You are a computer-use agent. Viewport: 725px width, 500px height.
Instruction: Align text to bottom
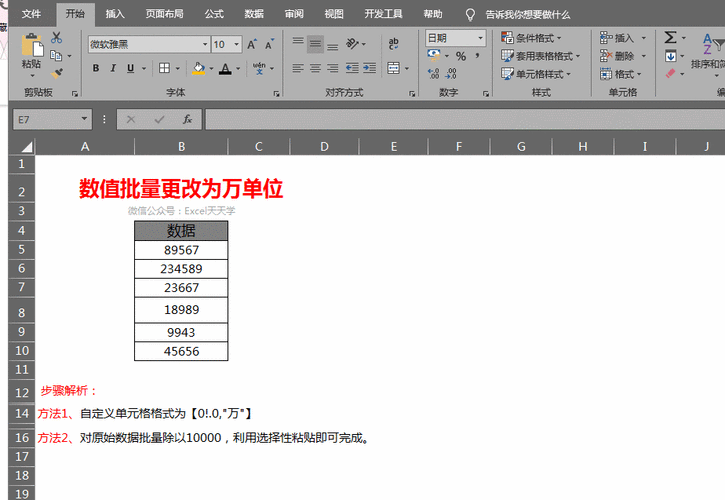332,47
